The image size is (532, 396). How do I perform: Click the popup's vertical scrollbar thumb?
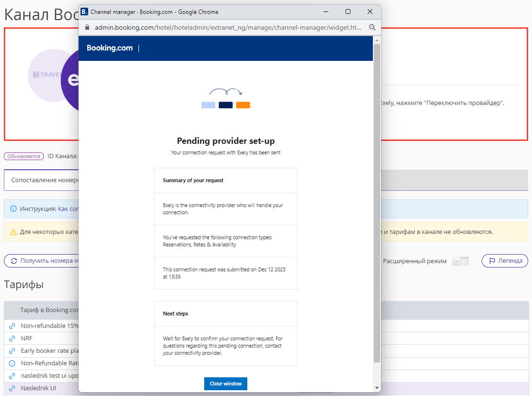click(377, 203)
